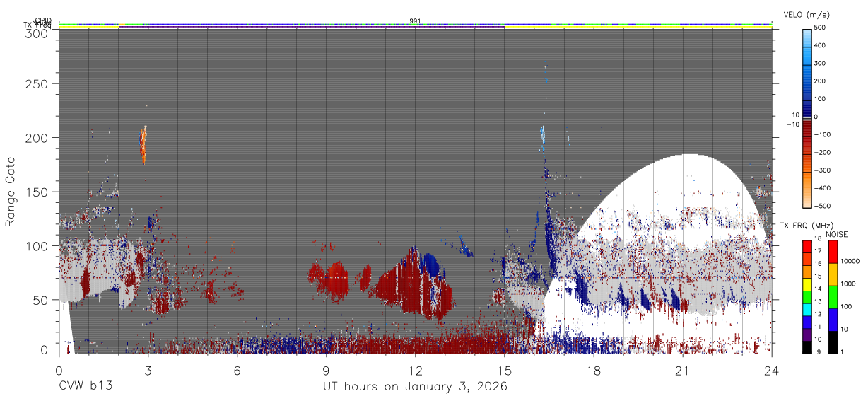This screenshot has height=401, width=868.
Task: Click the x-axis tick label '24'
Action: [772, 371]
